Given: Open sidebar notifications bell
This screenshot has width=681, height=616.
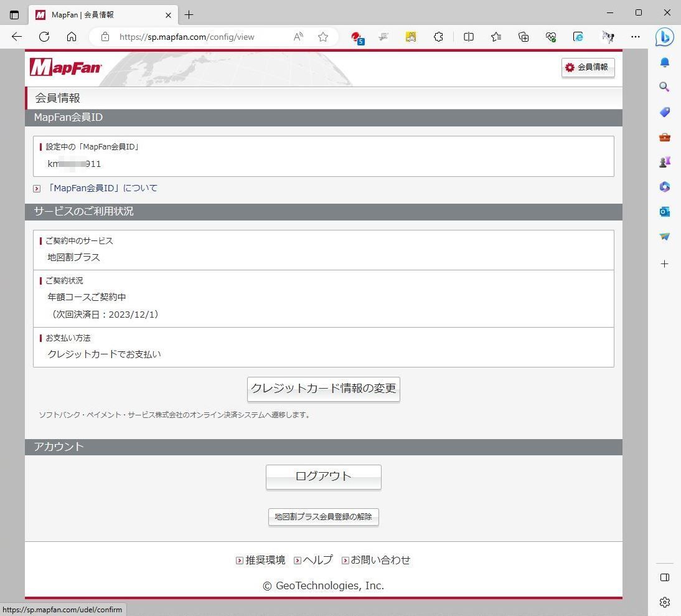Looking at the screenshot, I should coord(664,62).
